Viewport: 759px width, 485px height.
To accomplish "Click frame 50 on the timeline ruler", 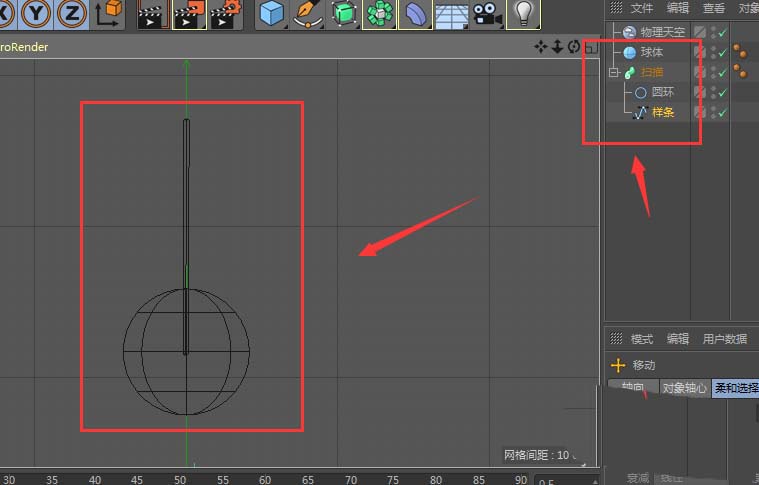I will pyautogui.click(x=180, y=479).
